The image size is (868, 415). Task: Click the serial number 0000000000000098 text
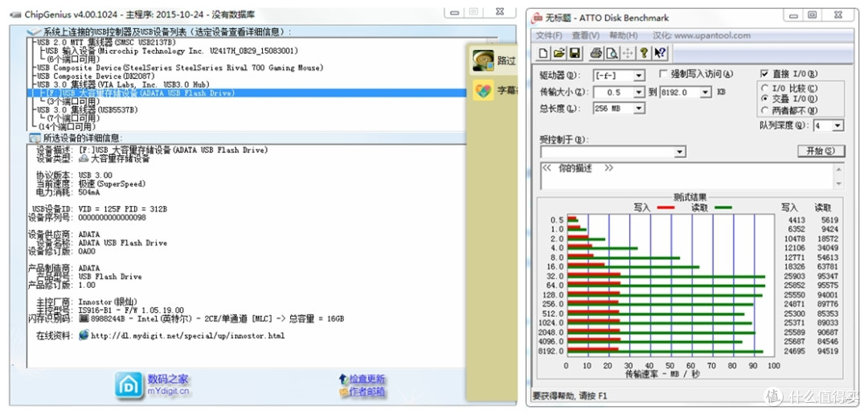click(113, 217)
